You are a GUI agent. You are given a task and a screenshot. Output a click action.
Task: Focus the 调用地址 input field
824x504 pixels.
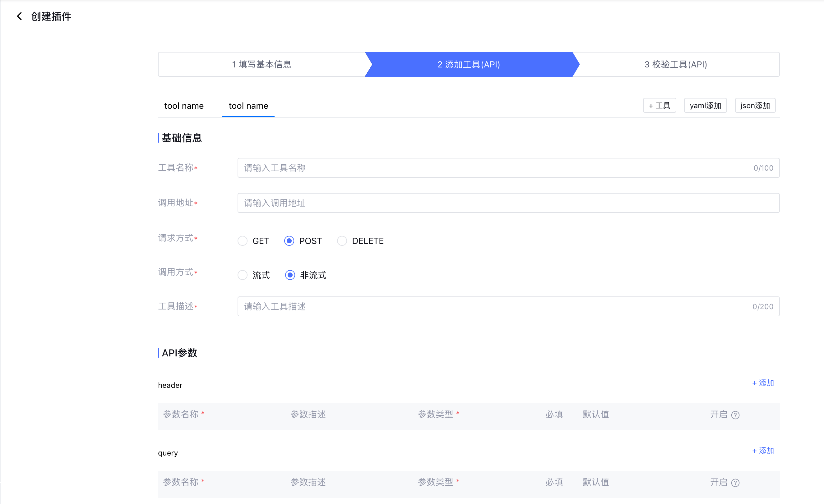(508, 203)
